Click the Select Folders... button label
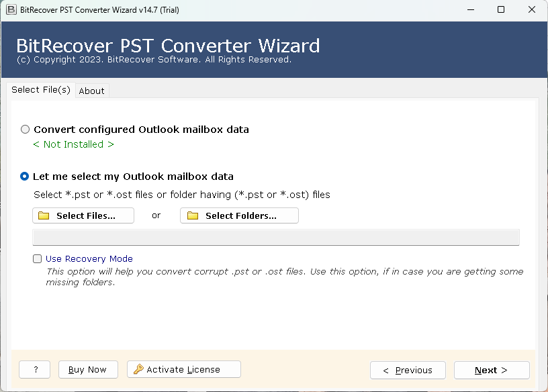 click(241, 215)
